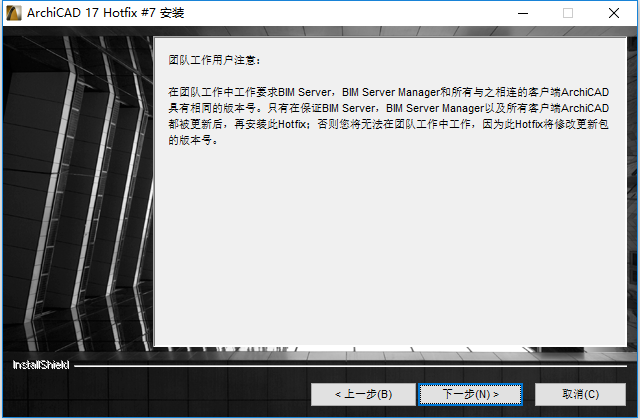Minimize the Hotfix installer window

point(523,13)
